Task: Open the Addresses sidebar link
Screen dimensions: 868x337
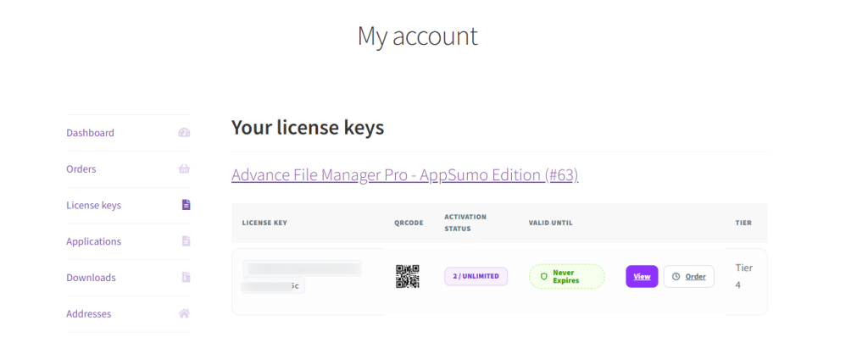Action: pyautogui.click(x=88, y=314)
